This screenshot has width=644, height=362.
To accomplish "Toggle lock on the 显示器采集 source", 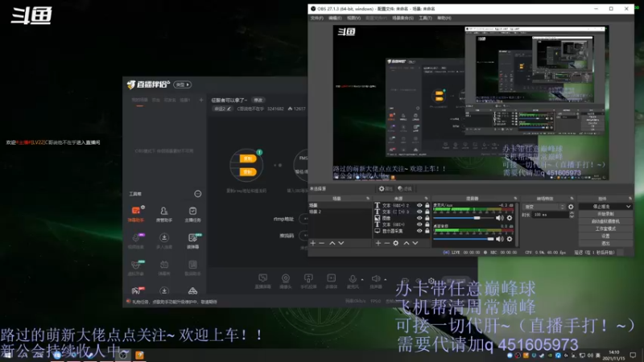I will pyautogui.click(x=427, y=231).
